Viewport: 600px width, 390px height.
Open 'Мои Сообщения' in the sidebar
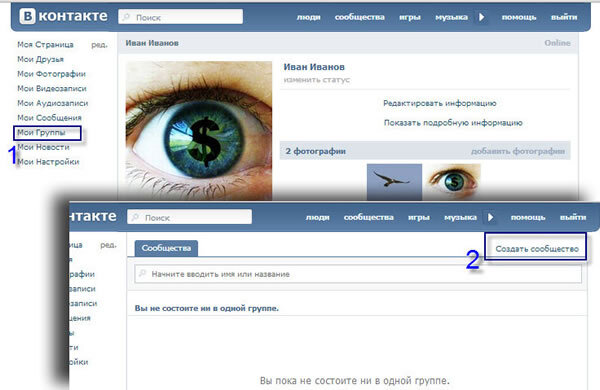coord(49,118)
